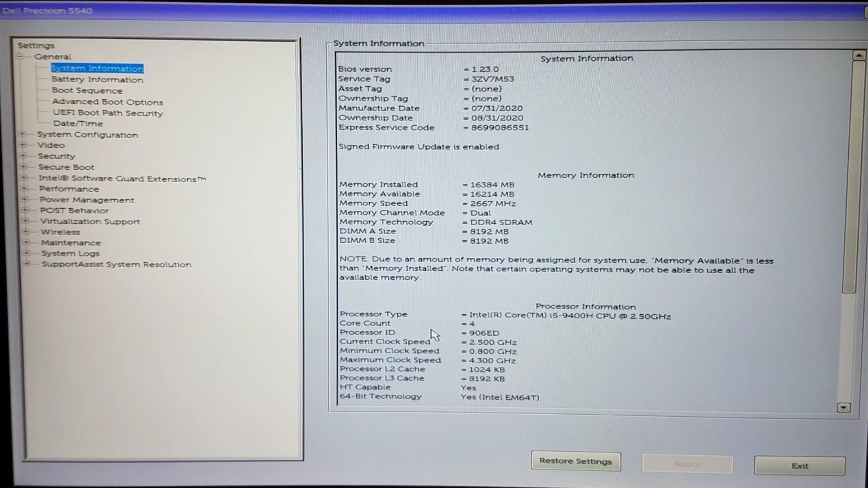Open Boot Sequence settings
Image resolution: width=868 pixels, height=488 pixels.
(x=87, y=90)
